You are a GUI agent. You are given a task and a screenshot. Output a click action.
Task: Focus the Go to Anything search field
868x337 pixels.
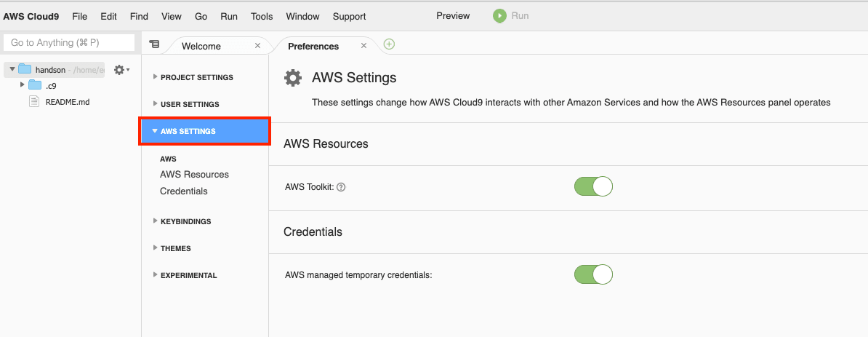pyautogui.click(x=70, y=43)
